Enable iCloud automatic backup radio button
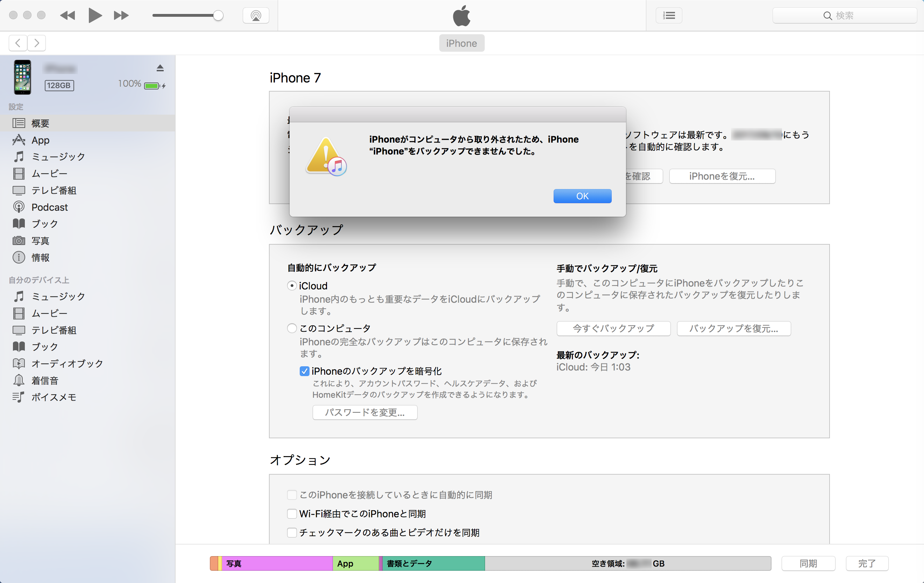The image size is (924, 583). 292,286
